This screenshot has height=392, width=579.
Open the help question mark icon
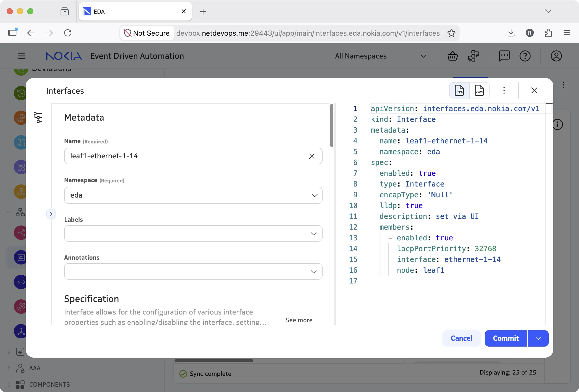(x=525, y=56)
